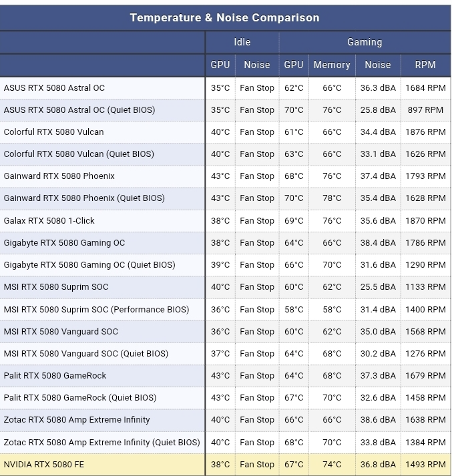Click the 36.8 dBA value in NVIDIA row
452x476 pixels.
tap(378, 465)
